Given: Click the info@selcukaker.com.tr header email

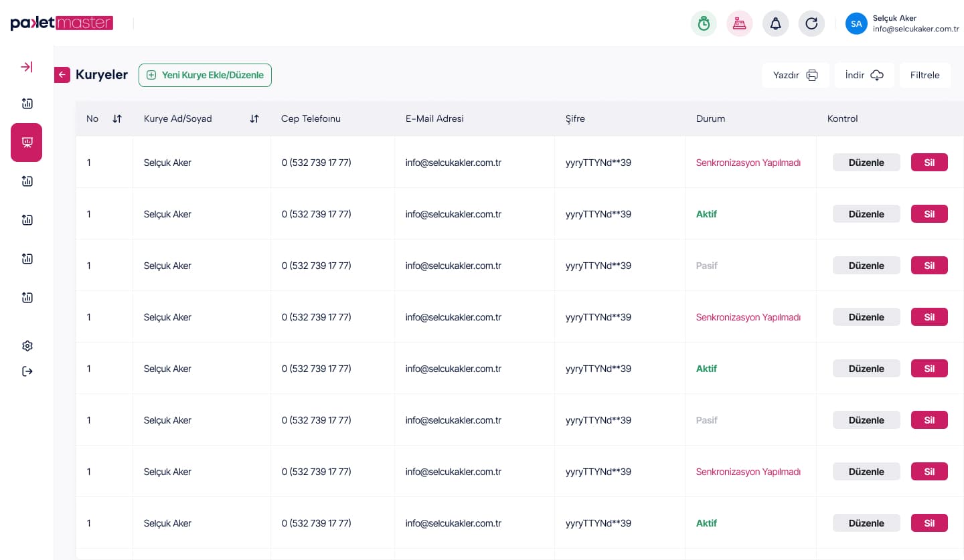Looking at the screenshot, I should [916, 29].
